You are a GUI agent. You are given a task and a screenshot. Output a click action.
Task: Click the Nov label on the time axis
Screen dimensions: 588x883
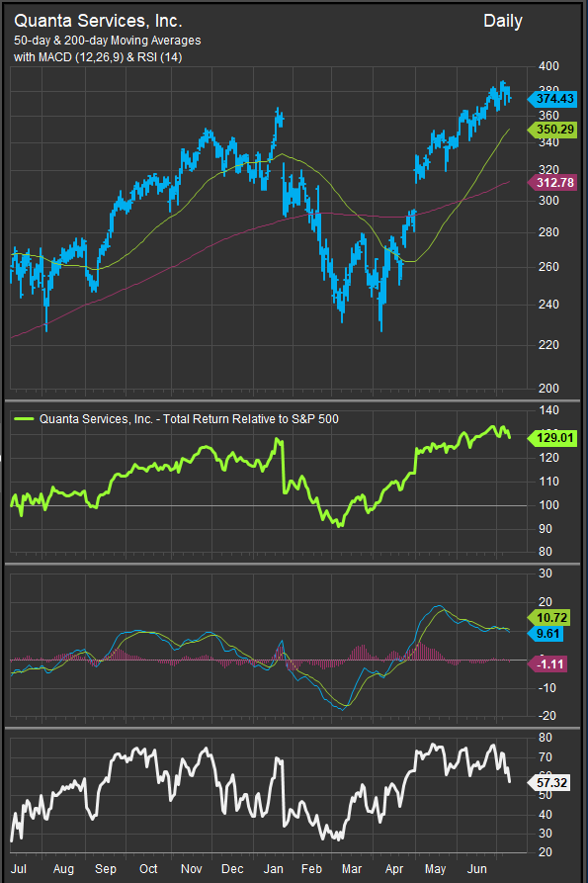(x=192, y=869)
